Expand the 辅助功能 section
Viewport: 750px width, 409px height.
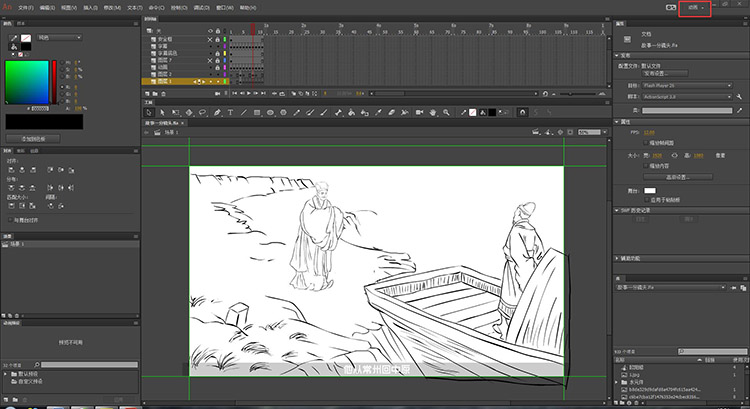(x=617, y=258)
